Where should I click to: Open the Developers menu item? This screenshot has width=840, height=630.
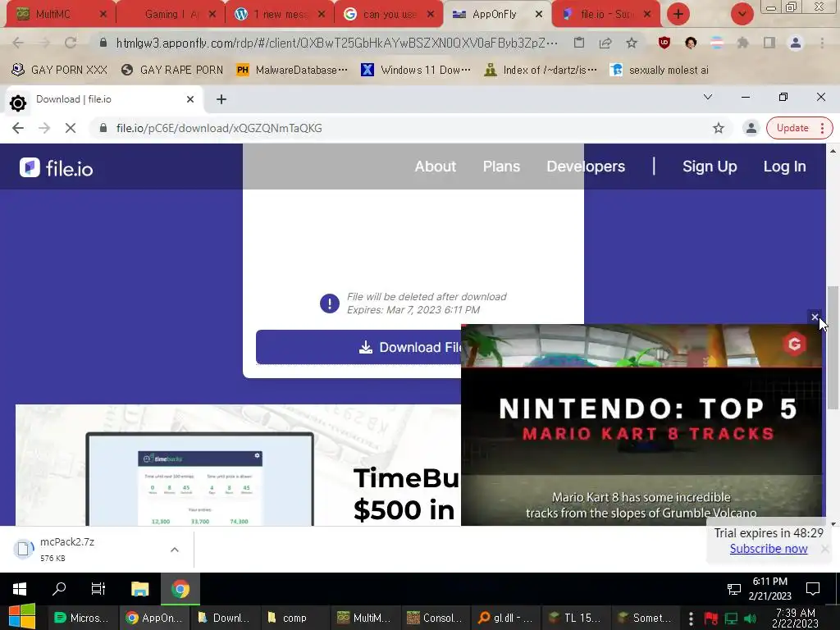586,167
